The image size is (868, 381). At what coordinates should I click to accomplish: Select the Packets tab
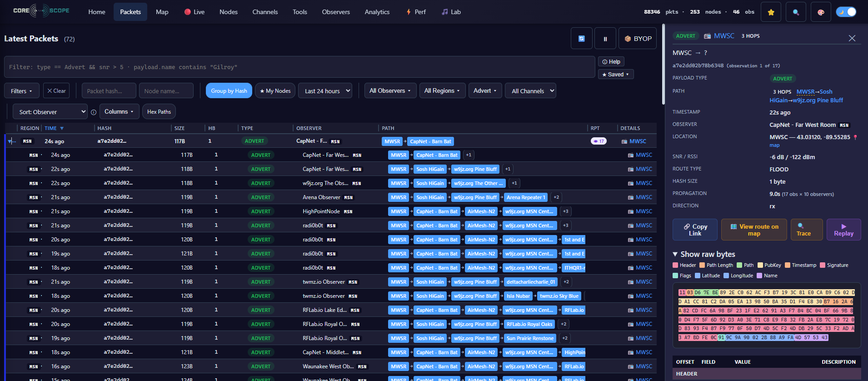coord(130,12)
